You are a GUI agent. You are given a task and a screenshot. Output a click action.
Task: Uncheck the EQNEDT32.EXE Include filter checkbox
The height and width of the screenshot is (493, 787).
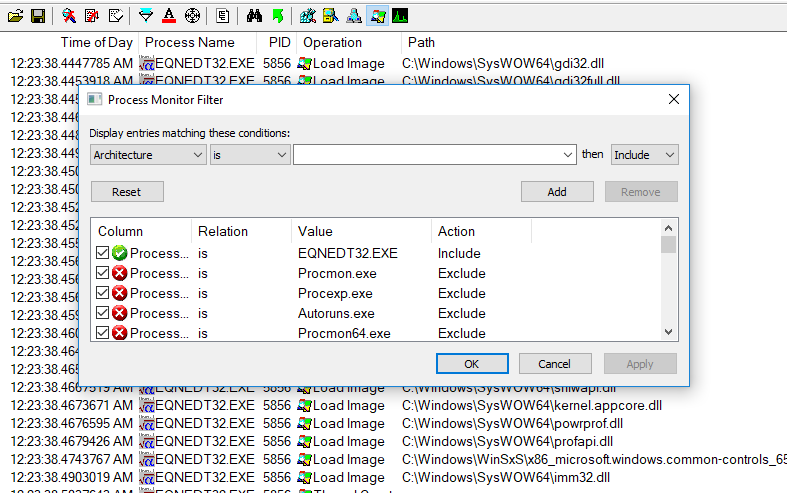coord(102,253)
